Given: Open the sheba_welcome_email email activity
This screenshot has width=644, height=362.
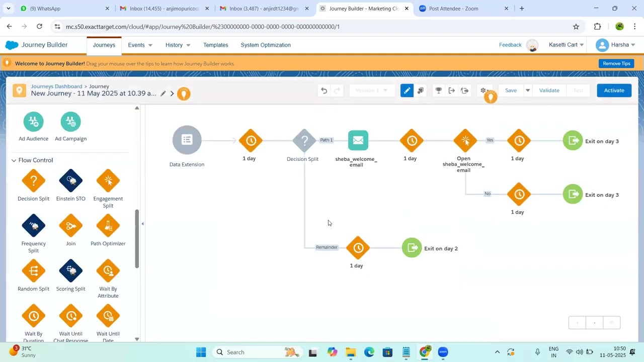Looking at the screenshot, I should (358, 140).
